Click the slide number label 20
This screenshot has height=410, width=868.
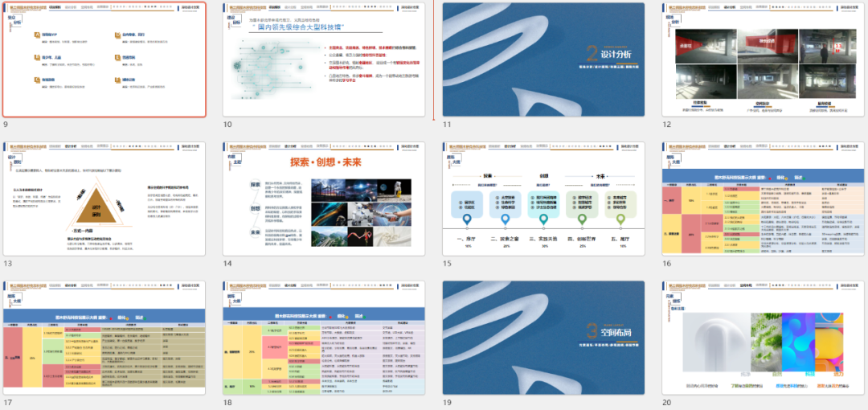[666, 404]
